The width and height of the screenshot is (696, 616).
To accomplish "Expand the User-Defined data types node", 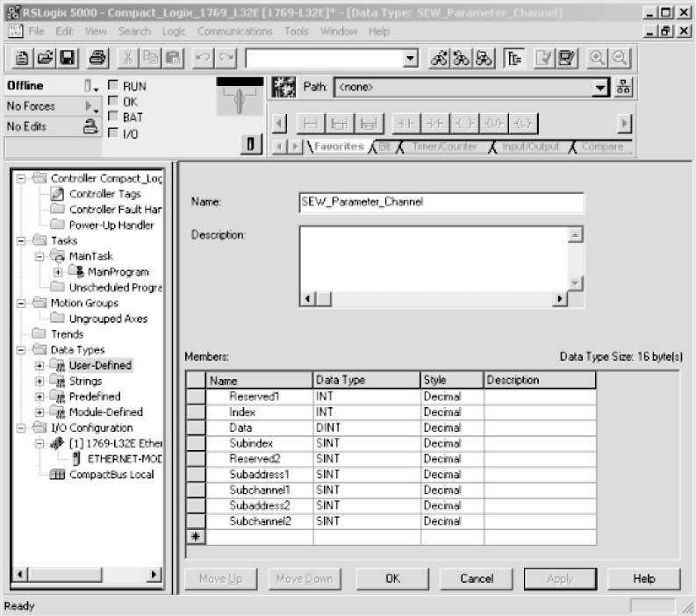I will pos(39,366).
